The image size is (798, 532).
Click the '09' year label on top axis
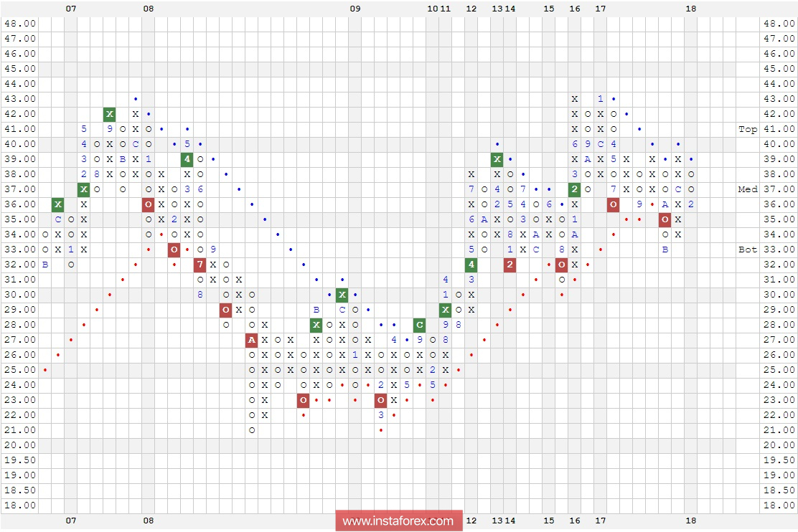coord(355,9)
